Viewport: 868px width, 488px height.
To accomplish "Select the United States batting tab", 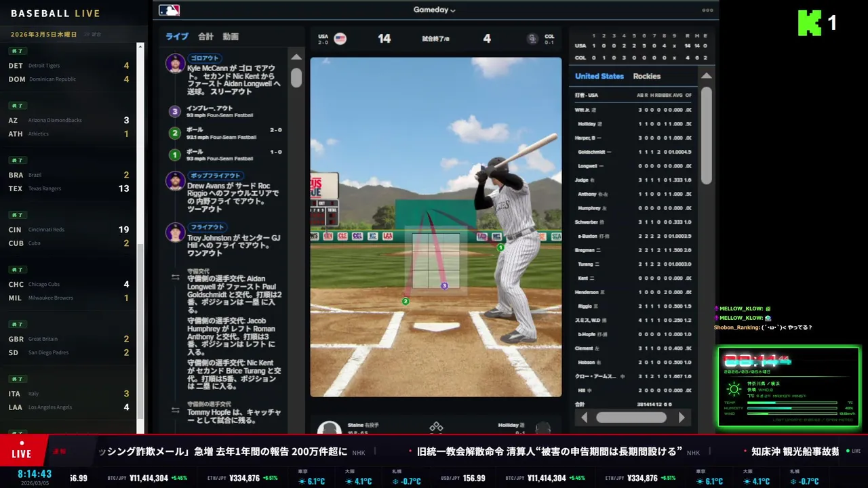I will coord(599,76).
